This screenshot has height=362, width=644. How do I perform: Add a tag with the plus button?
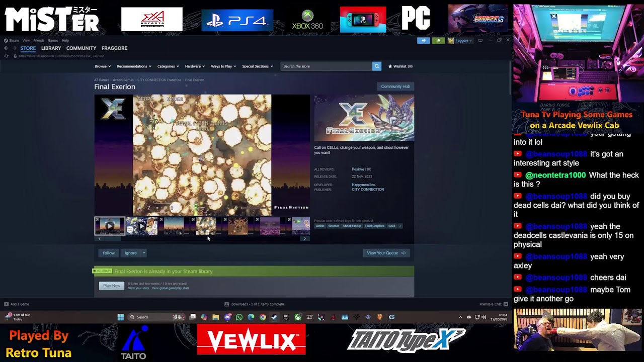pyautogui.click(x=400, y=226)
